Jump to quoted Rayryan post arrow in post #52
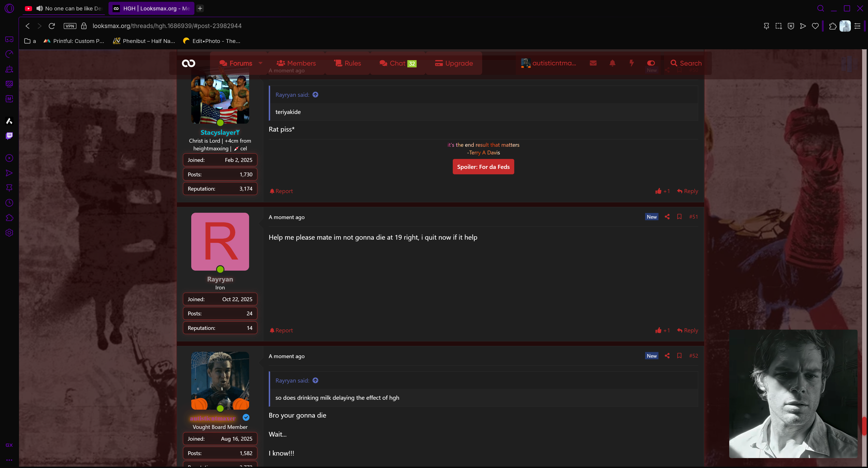 (315, 381)
